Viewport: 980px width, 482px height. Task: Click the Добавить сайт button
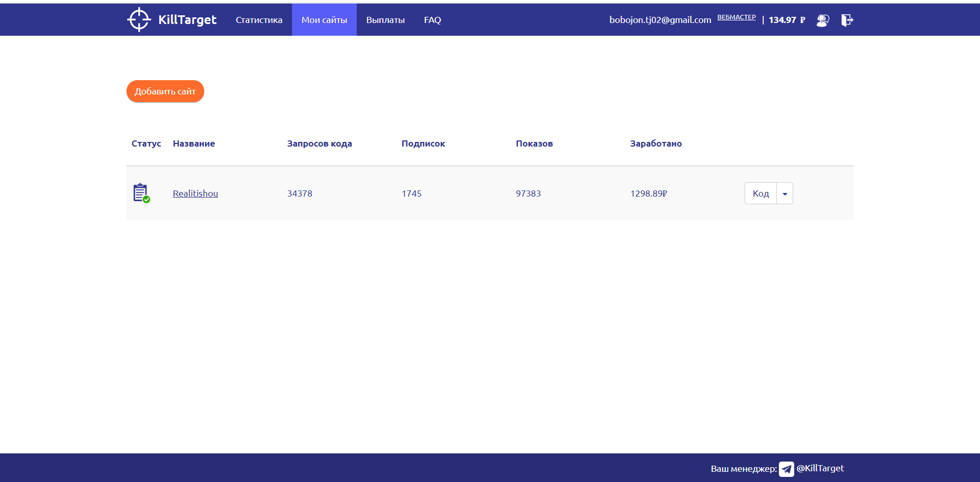[165, 91]
